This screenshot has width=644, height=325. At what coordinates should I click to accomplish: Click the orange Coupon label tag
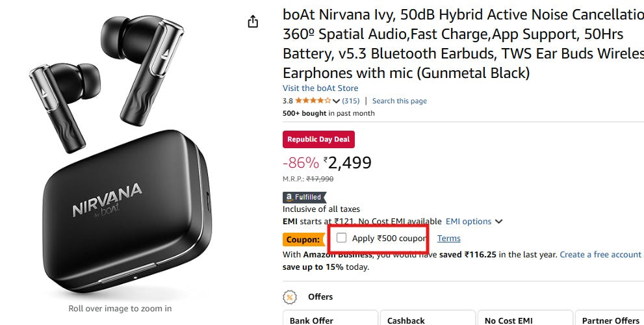(x=303, y=239)
